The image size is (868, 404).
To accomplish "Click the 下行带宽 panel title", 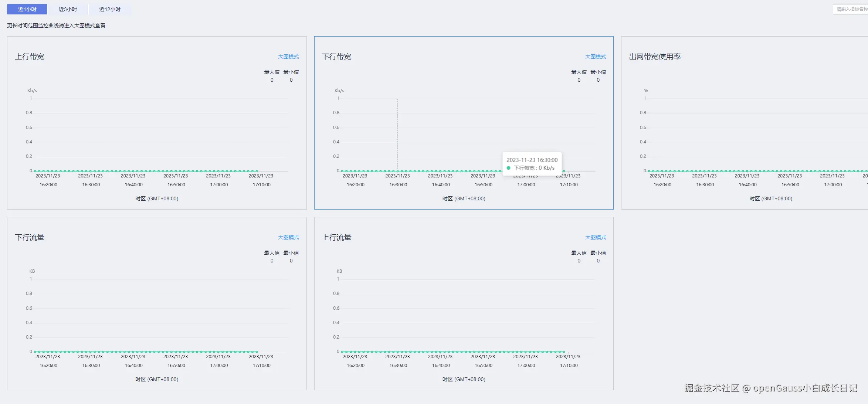I will click(x=336, y=57).
